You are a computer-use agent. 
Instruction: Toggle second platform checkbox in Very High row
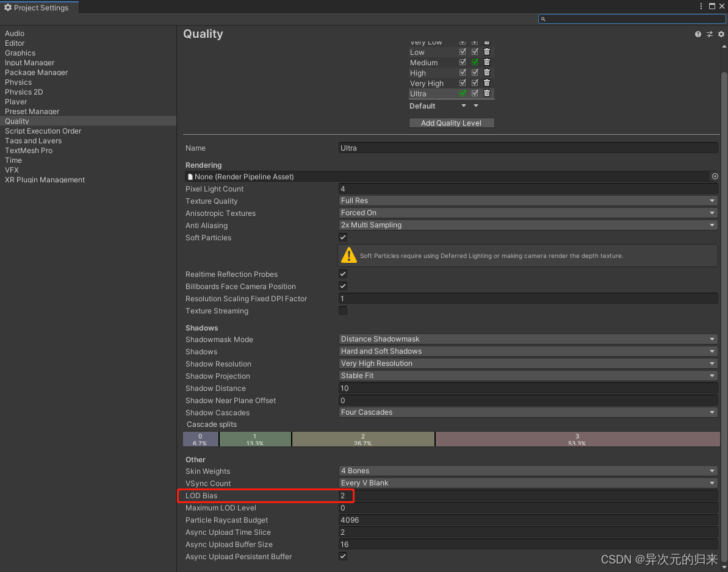point(475,82)
